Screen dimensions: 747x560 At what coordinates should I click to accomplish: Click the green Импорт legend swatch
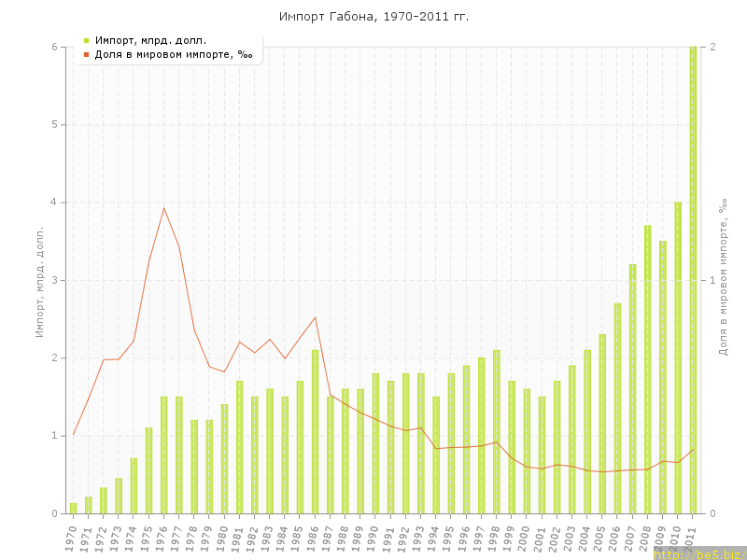86,40
